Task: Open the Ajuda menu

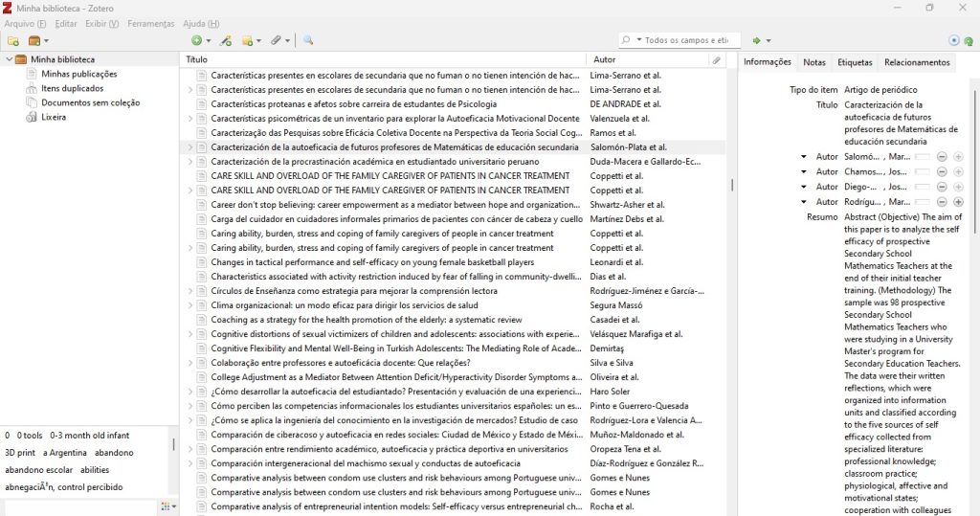Action: click(201, 24)
